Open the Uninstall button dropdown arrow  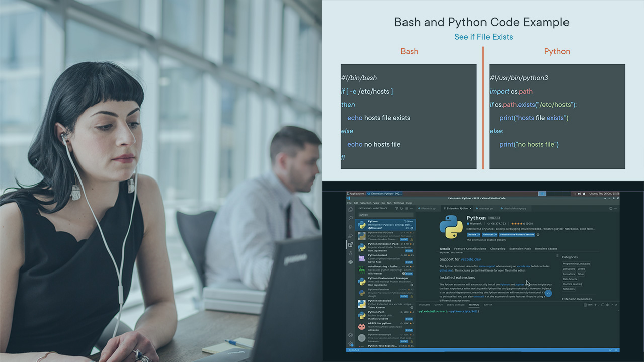click(x=496, y=234)
